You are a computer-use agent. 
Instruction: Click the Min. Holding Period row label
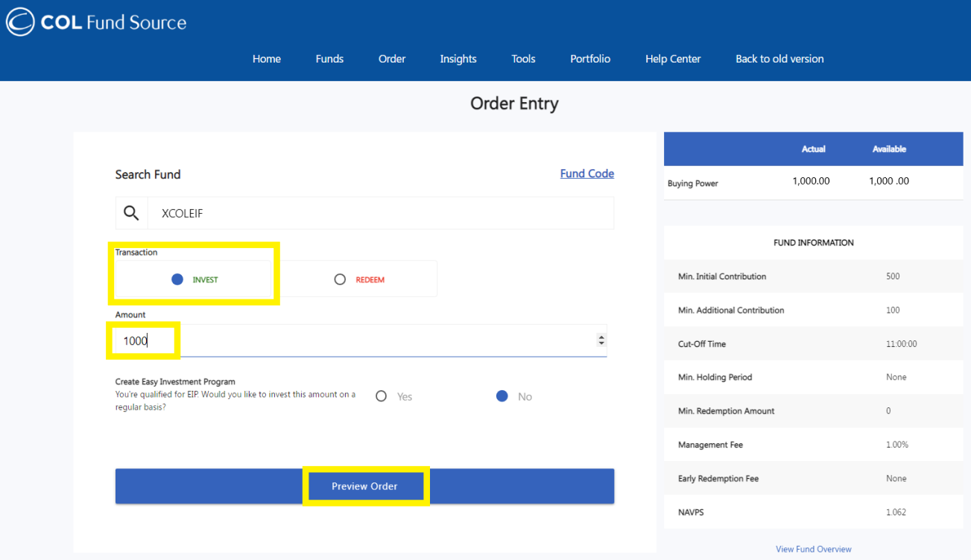pyautogui.click(x=715, y=378)
